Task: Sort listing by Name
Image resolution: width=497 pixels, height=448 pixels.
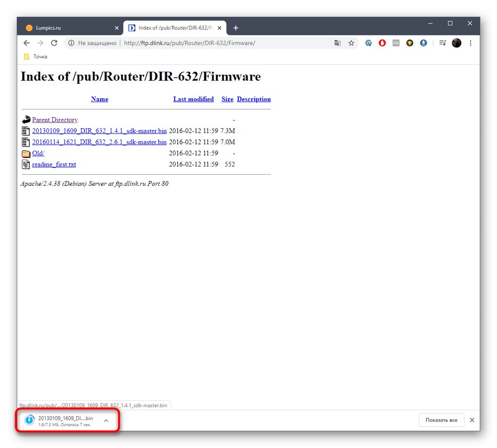Action: tap(99, 99)
